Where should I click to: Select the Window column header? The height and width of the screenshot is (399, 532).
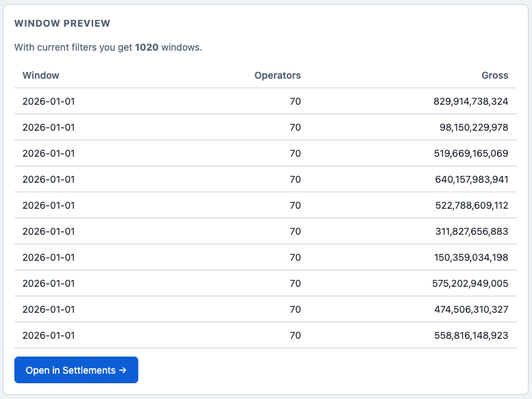(x=40, y=75)
